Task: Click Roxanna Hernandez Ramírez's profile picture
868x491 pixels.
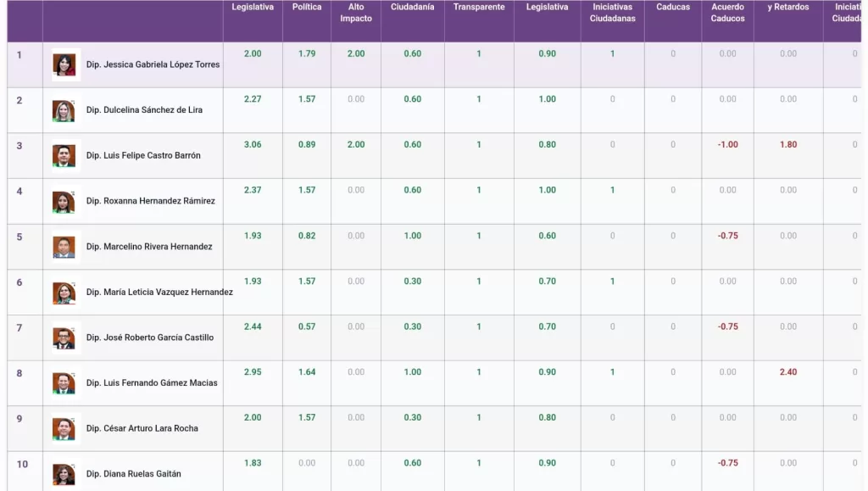Action: pos(64,202)
